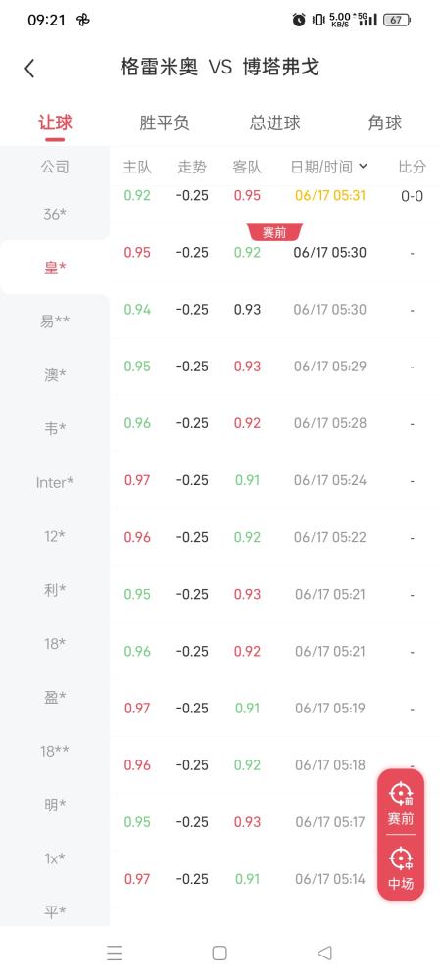440x980 pixels.
Task: Tap the Android home square icon
Action: click(220, 953)
